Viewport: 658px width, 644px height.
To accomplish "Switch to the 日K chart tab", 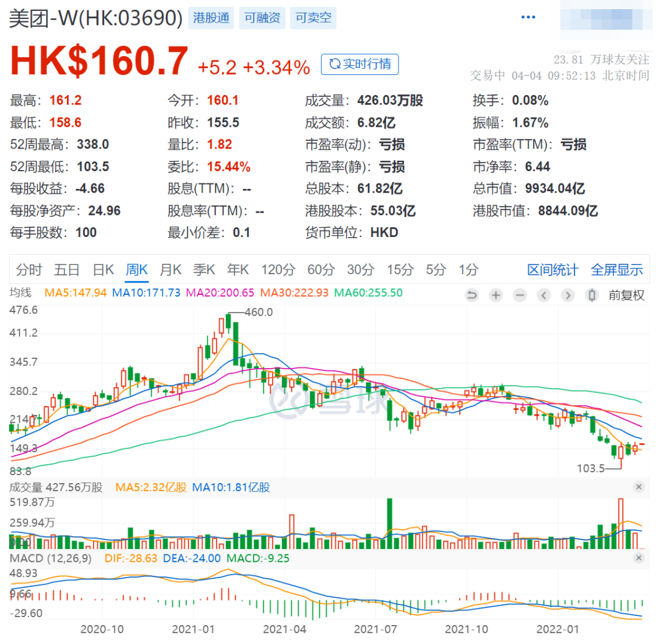I will tap(103, 270).
